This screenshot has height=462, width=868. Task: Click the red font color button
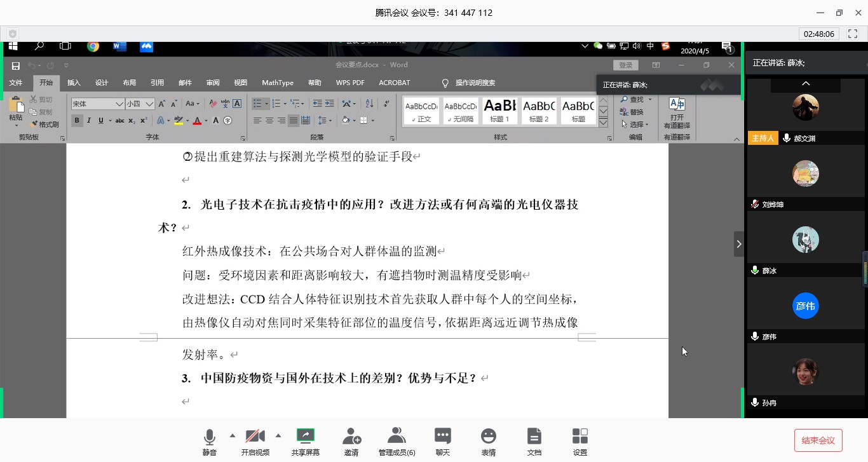197,121
